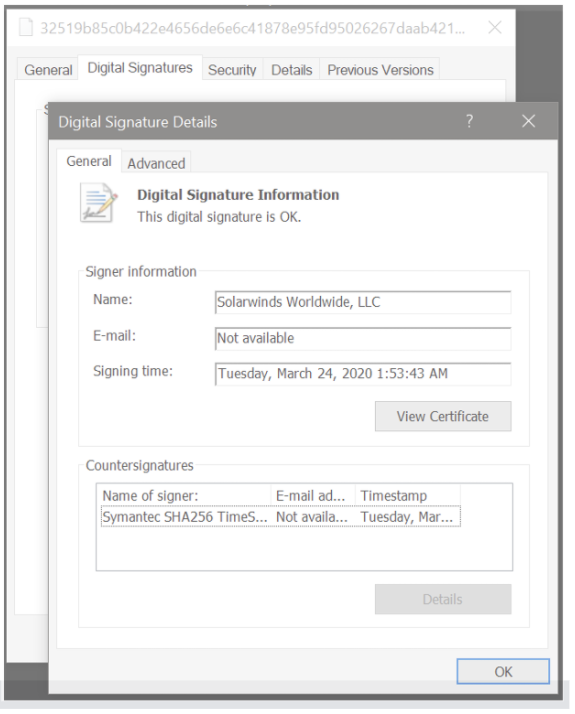
Task: Click the Tuesday, Mar... timestamp cell
Action: click(407, 517)
